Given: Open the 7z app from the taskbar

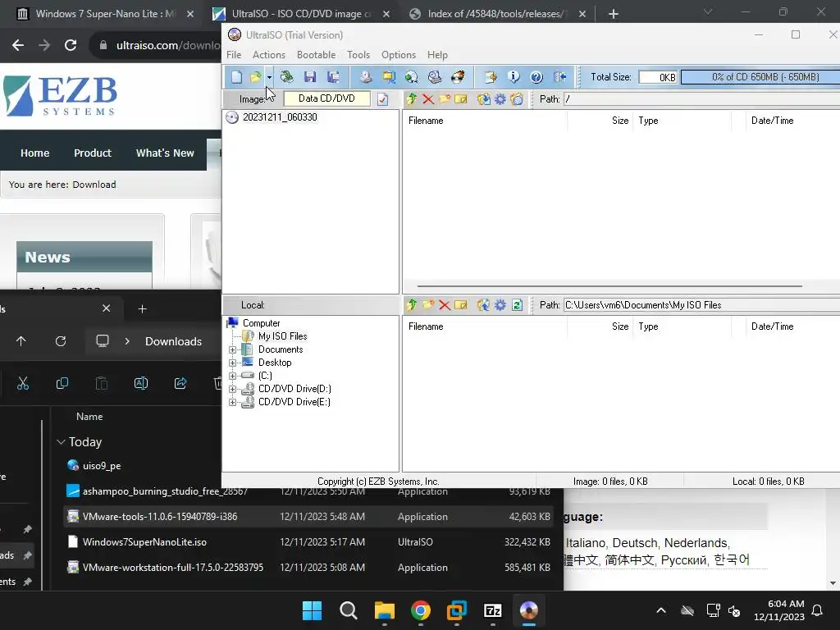Looking at the screenshot, I should [x=492, y=610].
